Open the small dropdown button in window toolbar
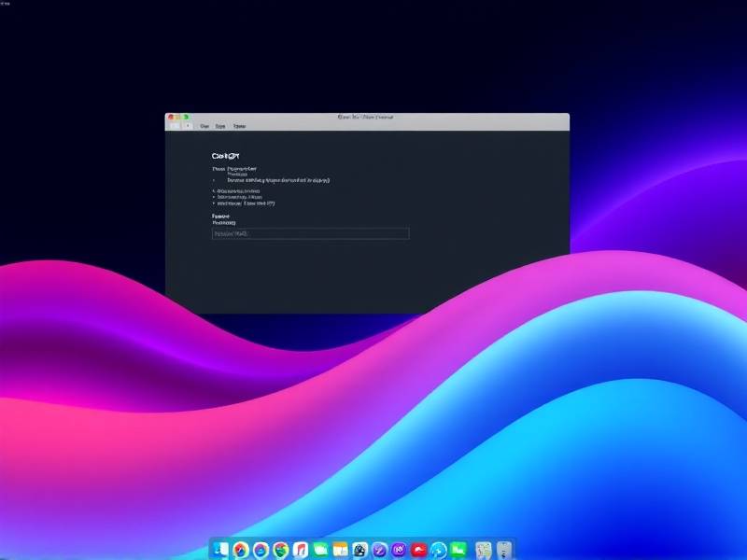 click(187, 125)
